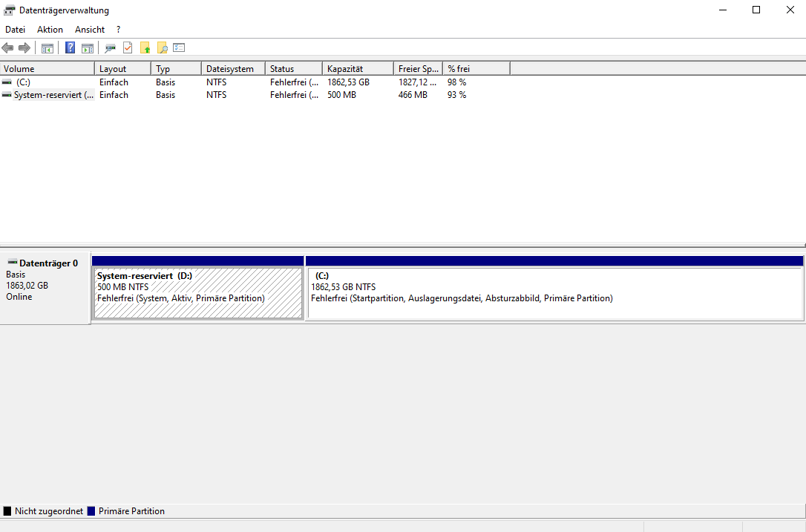The width and height of the screenshot is (806, 532).
Task: Click the disk icon beside Datenträger 0
Action: 13,263
